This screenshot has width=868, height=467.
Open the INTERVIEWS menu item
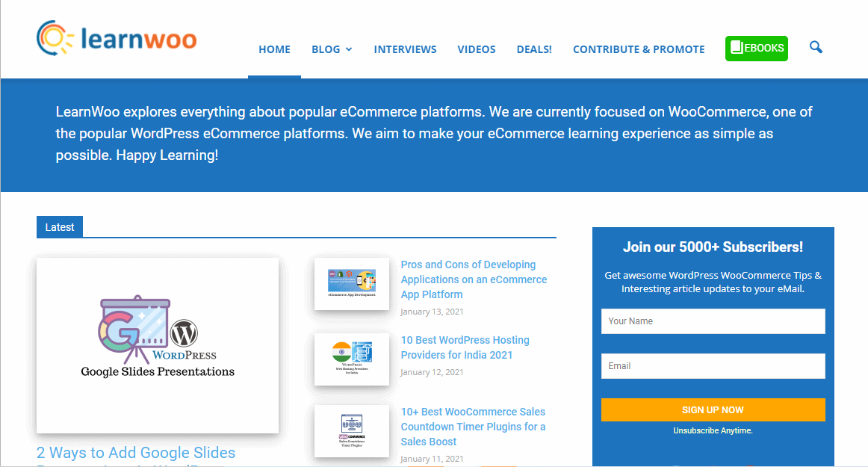pyautogui.click(x=405, y=49)
